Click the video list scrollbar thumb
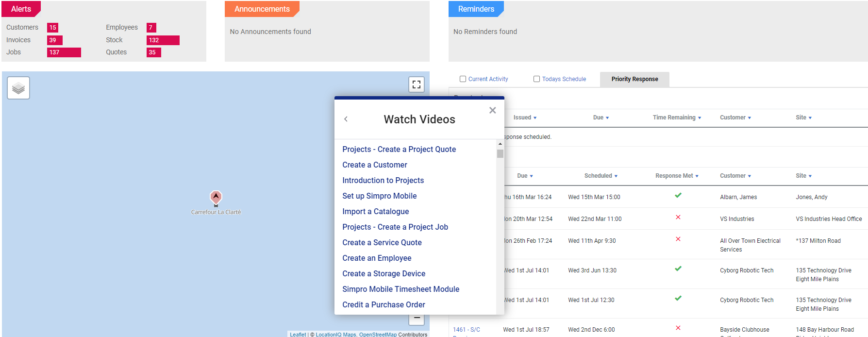 (x=500, y=153)
